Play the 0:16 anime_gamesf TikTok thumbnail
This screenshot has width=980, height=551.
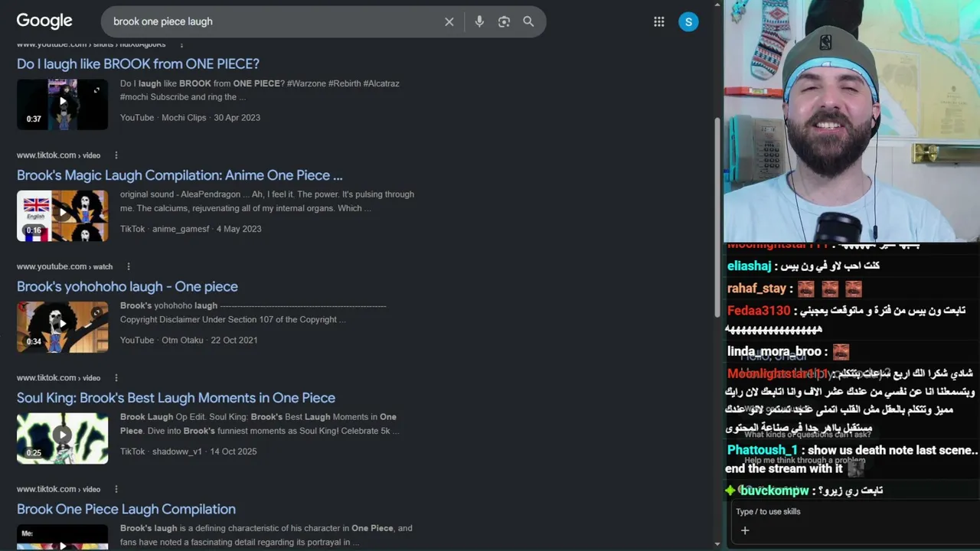click(62, 216)
